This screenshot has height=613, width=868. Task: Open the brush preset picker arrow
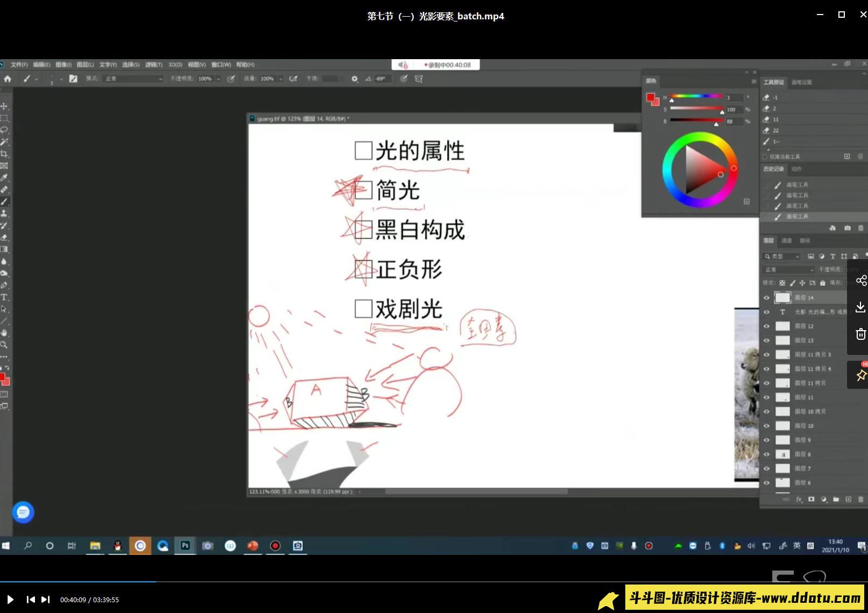61,79
